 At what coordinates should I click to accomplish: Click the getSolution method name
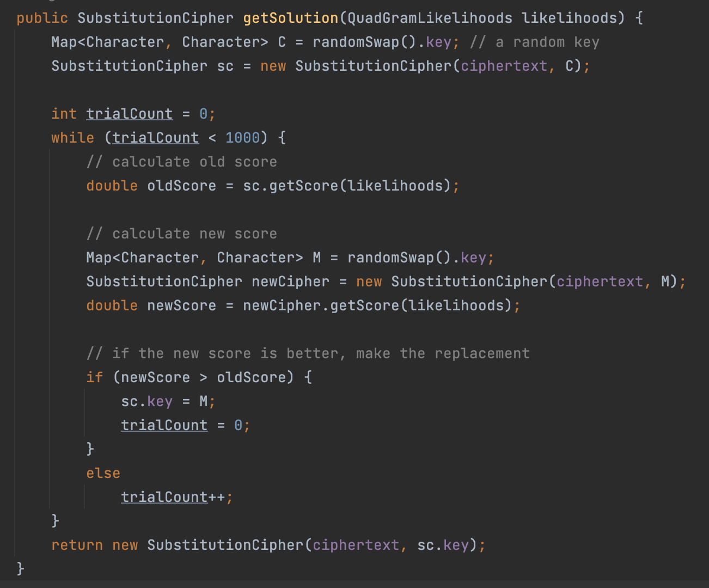point(290,18)
